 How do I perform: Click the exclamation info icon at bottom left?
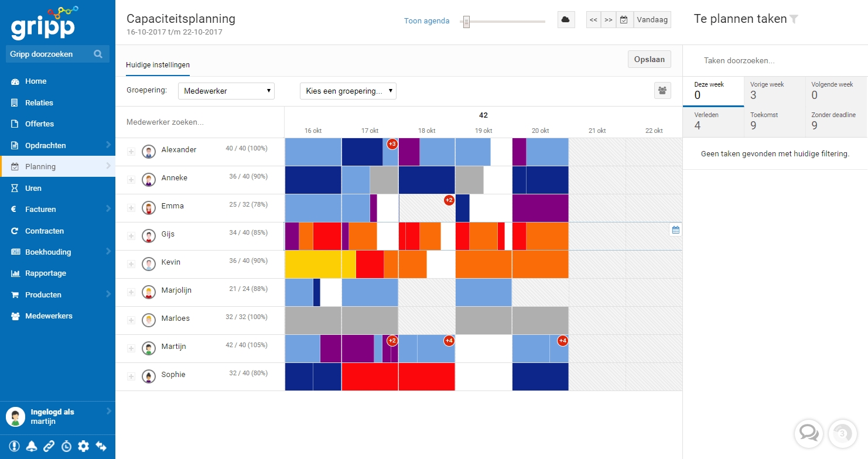pos(13,446)
